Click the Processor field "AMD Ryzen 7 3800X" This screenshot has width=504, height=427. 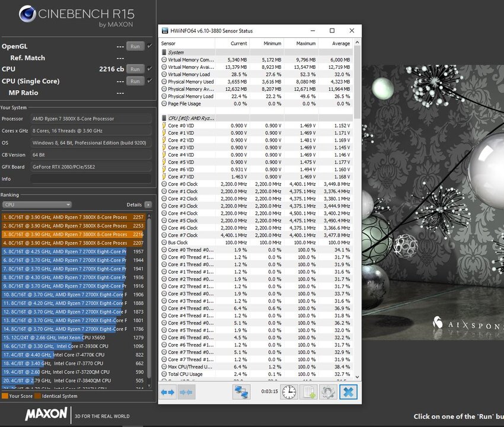[x=91, y=119]
